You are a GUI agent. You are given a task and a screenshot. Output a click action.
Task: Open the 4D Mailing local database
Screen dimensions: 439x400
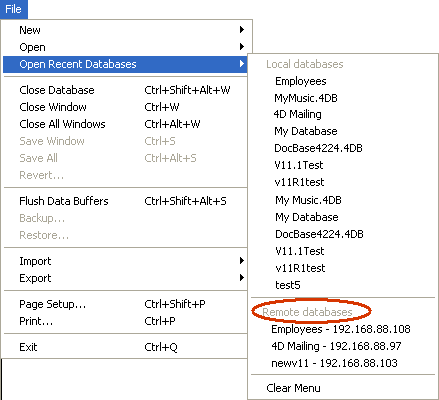coord(297,114)
